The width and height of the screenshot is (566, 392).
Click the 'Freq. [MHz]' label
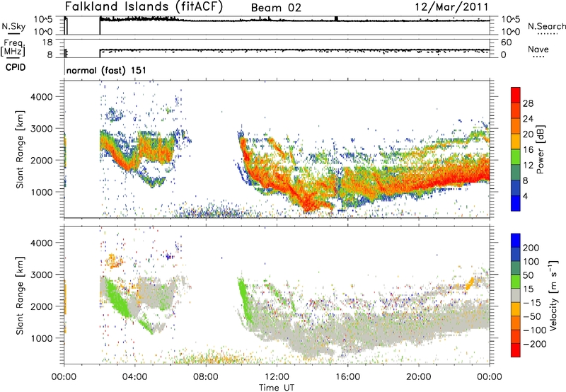click(13, 47)
